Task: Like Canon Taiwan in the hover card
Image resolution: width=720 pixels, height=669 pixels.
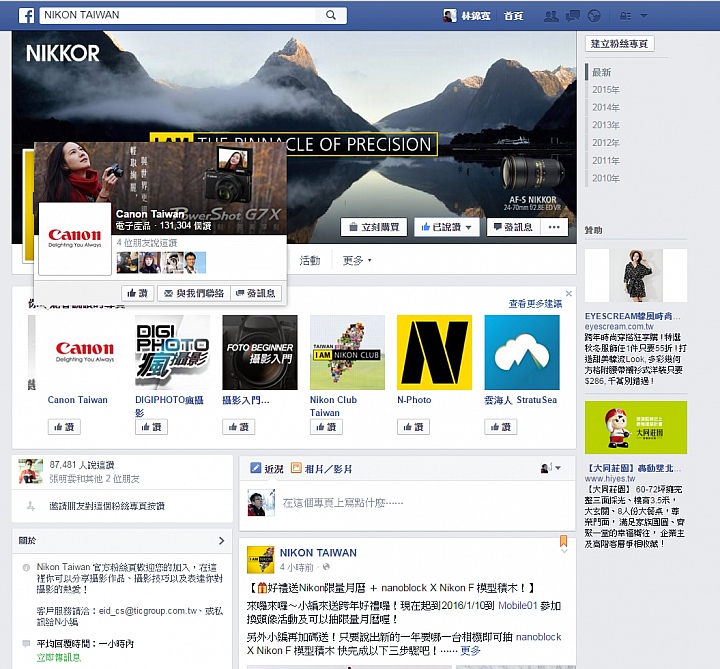Action: (x=137, y=293)
